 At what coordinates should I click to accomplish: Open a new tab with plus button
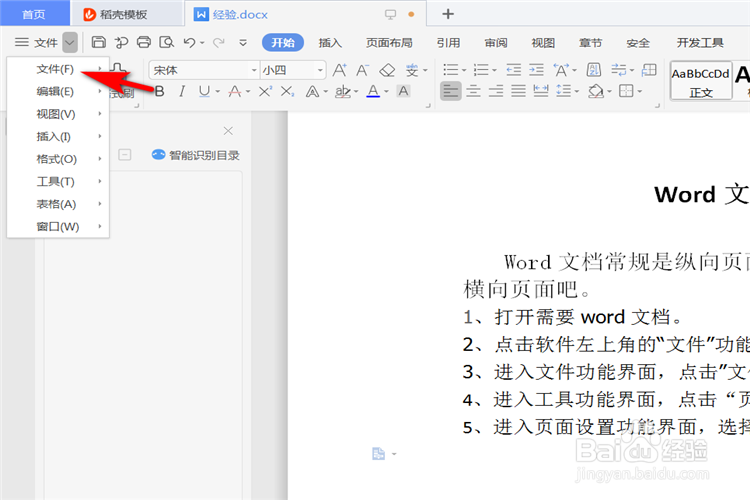pos(448,14)
